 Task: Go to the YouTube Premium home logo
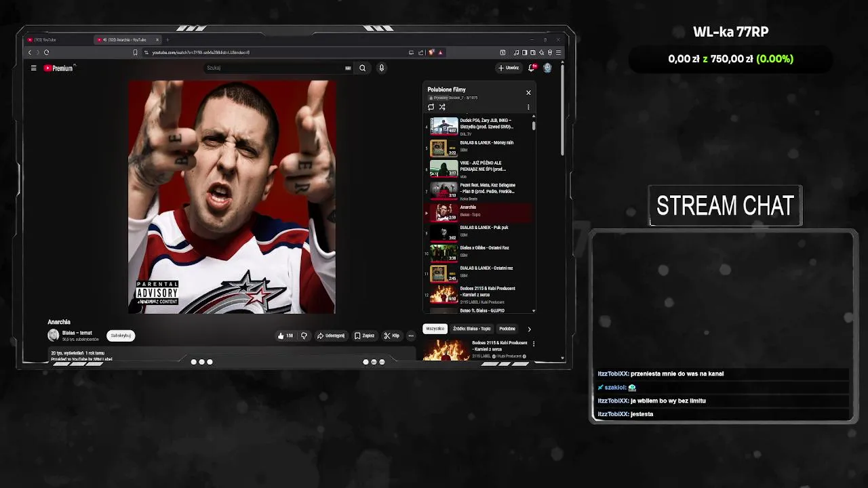coord(58,68)
